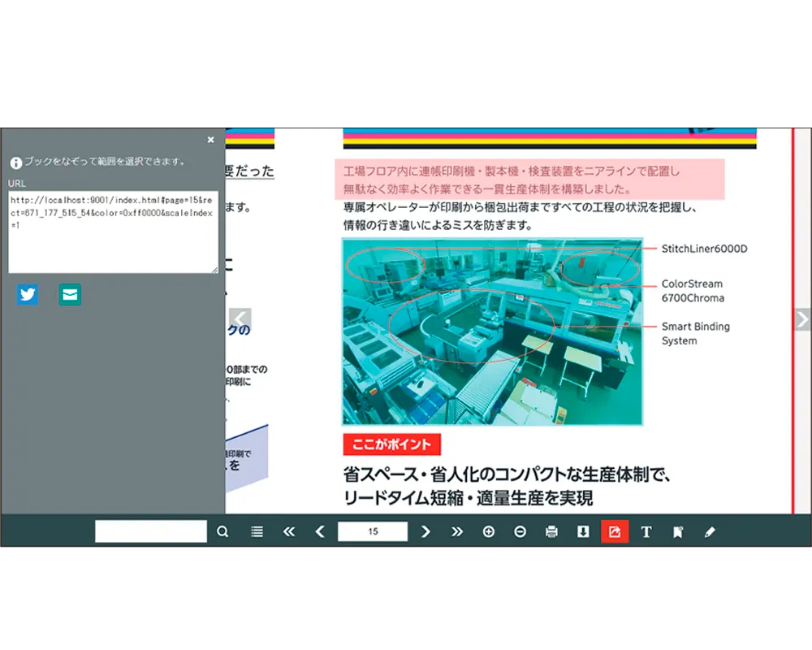The width and height of the screenshot is (812, 650).
Task: Share the link via email icon
Action: tap(70, 295)
